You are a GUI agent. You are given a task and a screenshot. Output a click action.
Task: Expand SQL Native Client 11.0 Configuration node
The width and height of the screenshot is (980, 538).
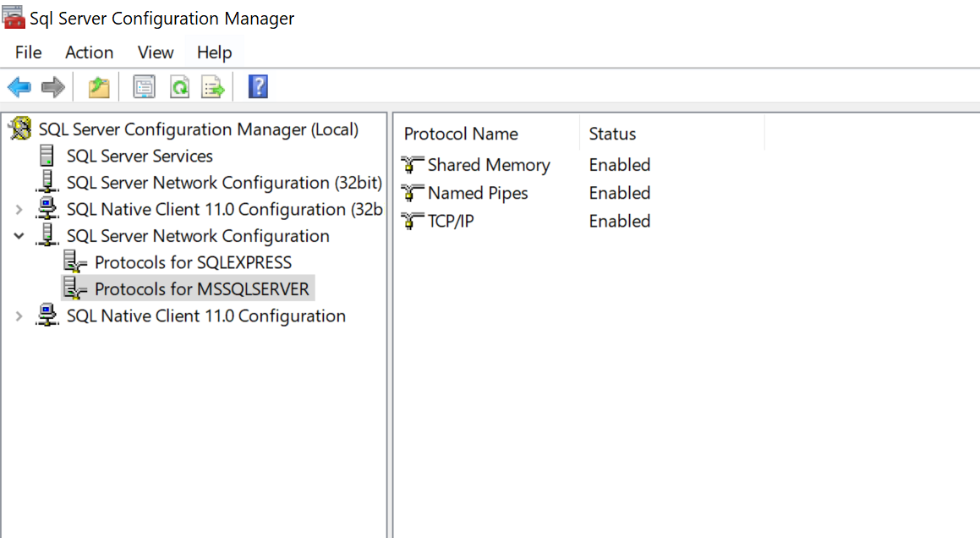pyautogui.click(x=19, y=316)
